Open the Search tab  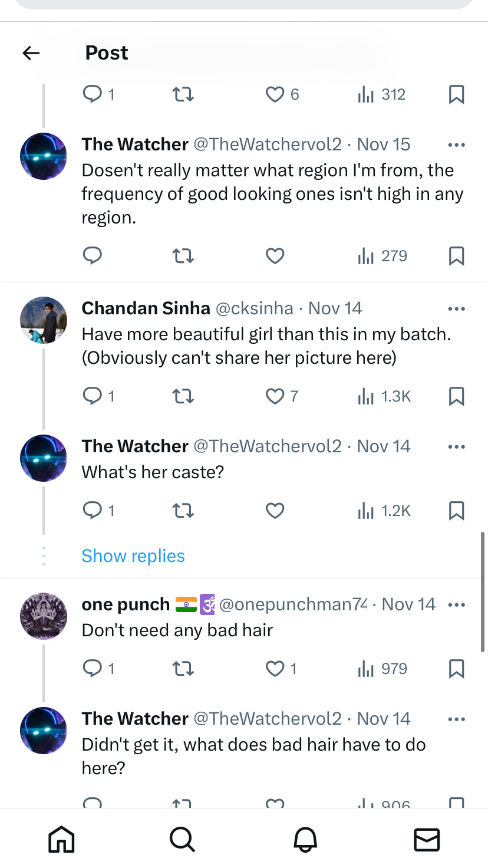183,839
